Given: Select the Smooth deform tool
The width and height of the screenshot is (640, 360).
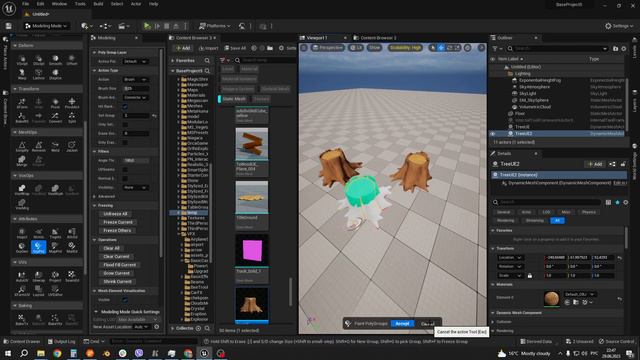Looking at the screenshot, I should pyautogui.click(x=55, y=60).
